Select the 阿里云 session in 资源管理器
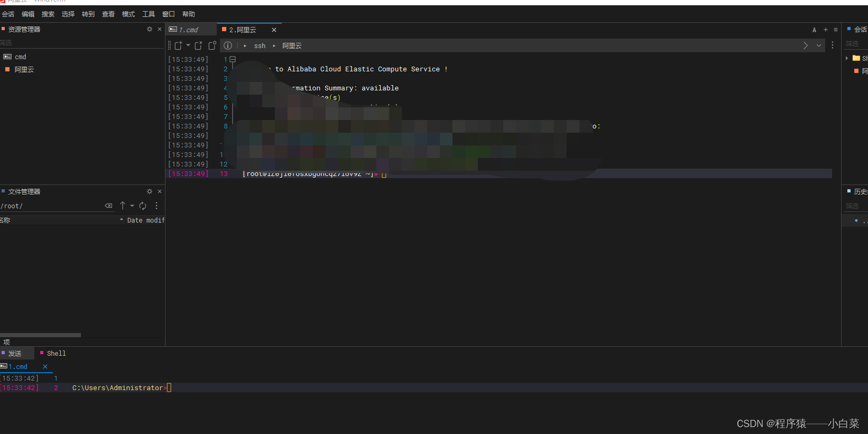The image size is (868, 434). coord(20,69)
